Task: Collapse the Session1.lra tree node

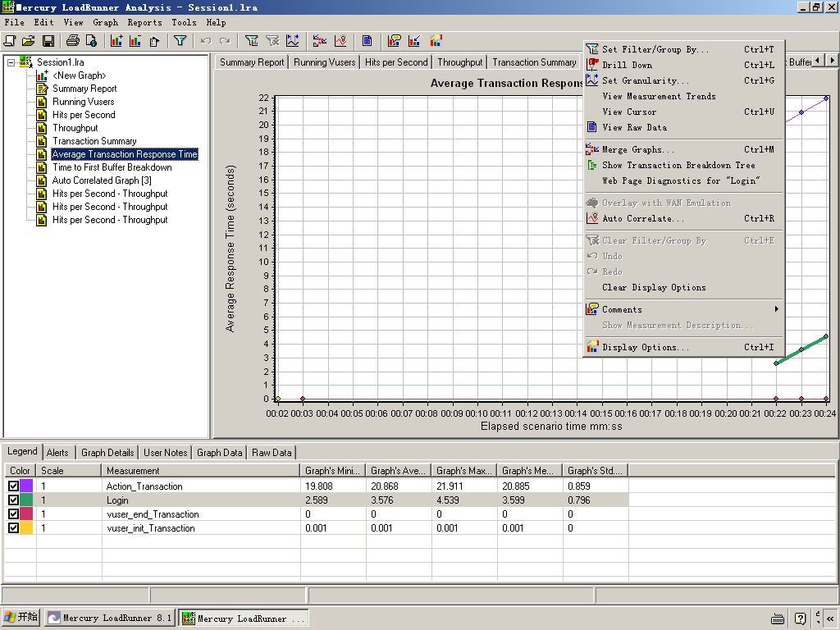Action: click(x=11, y=62)
